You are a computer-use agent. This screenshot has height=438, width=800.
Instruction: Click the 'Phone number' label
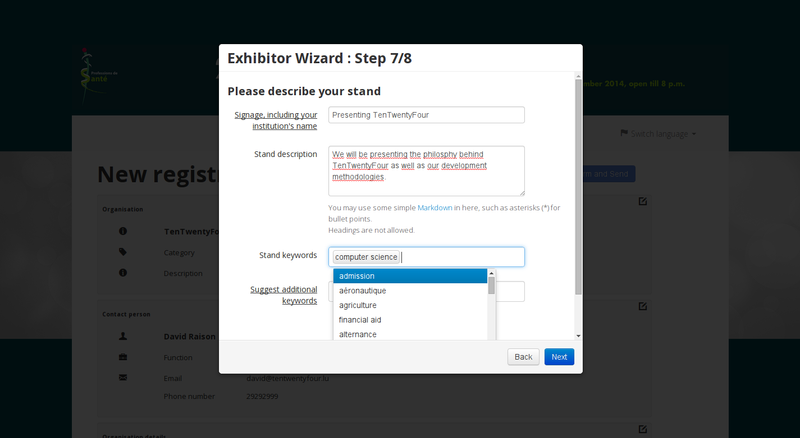[x=189, y=396]
